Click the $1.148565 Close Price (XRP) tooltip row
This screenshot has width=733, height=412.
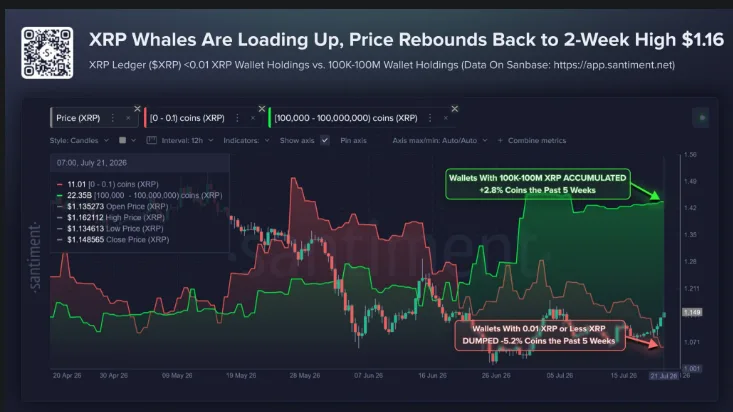[113, 239]
